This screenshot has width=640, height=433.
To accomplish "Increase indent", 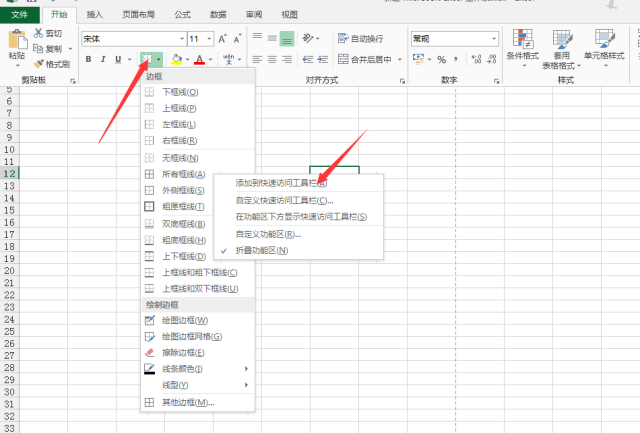I will pyautogui.click(x=323, y=60).
